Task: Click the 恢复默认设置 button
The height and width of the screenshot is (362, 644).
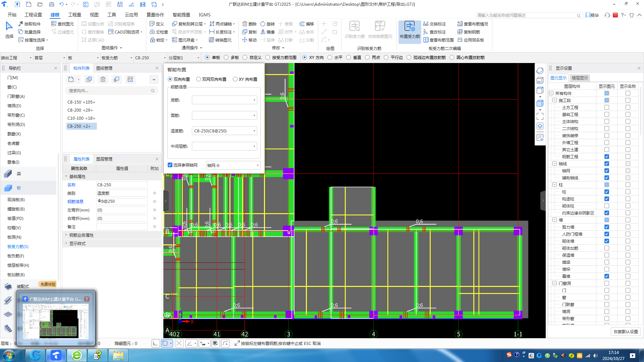Action: coord(626,331)
